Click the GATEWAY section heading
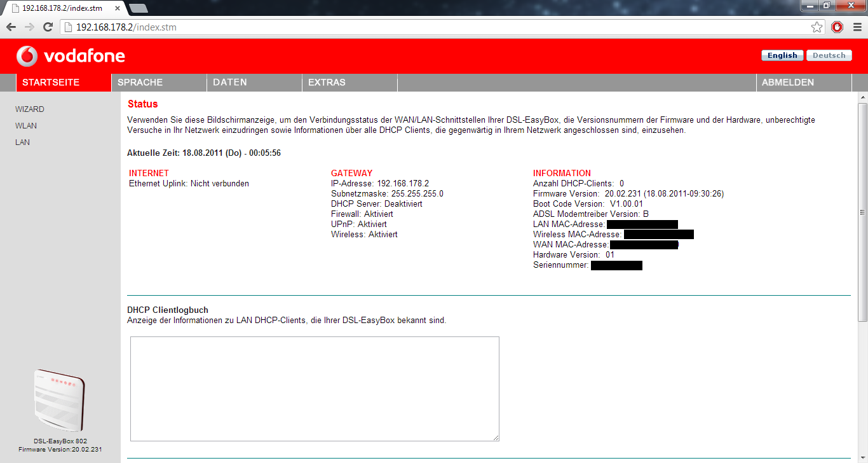Image resolution: width=868 pixels, height=463 pixels. click(x=351, y=173)
